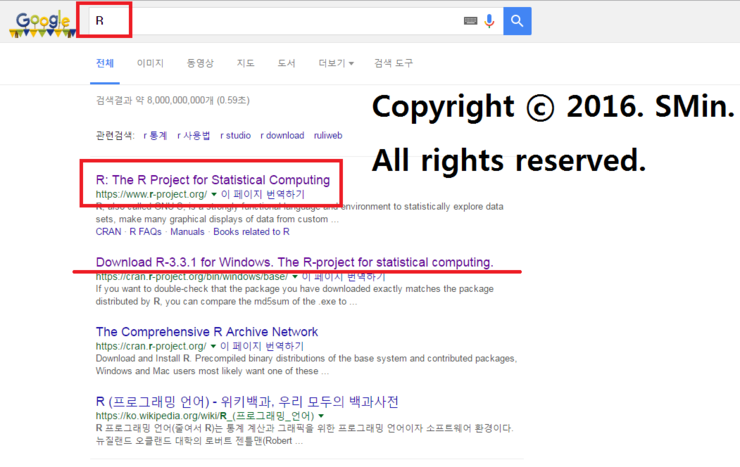Open the 지도 tab
Viewport: 740px width, 467px height.
(x=245, y=63)
